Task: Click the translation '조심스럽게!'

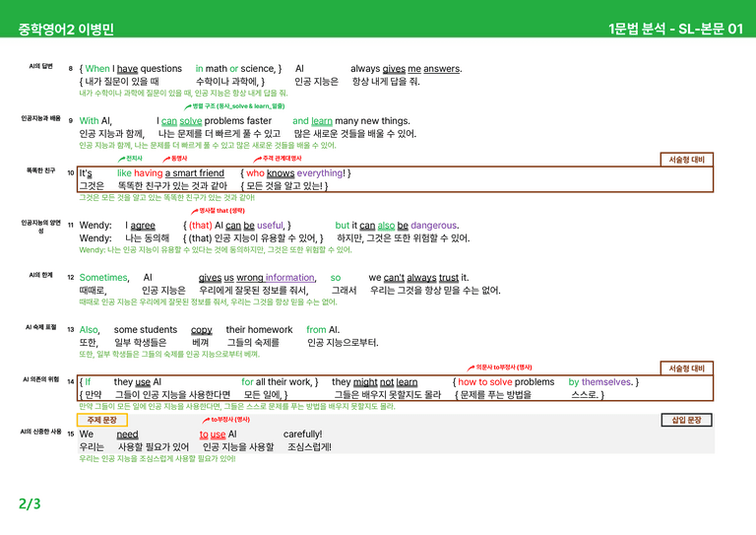Action: (309, 446)
